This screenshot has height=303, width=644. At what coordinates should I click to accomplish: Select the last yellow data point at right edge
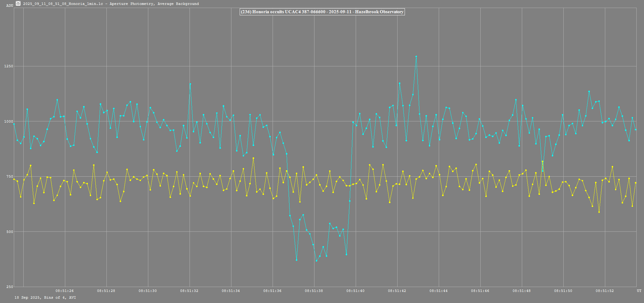click(635, 183)
